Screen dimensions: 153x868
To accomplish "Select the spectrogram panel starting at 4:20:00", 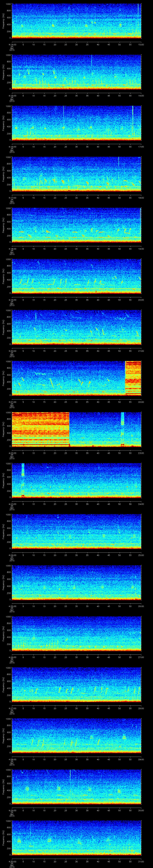I will click(x=76, y=327).
